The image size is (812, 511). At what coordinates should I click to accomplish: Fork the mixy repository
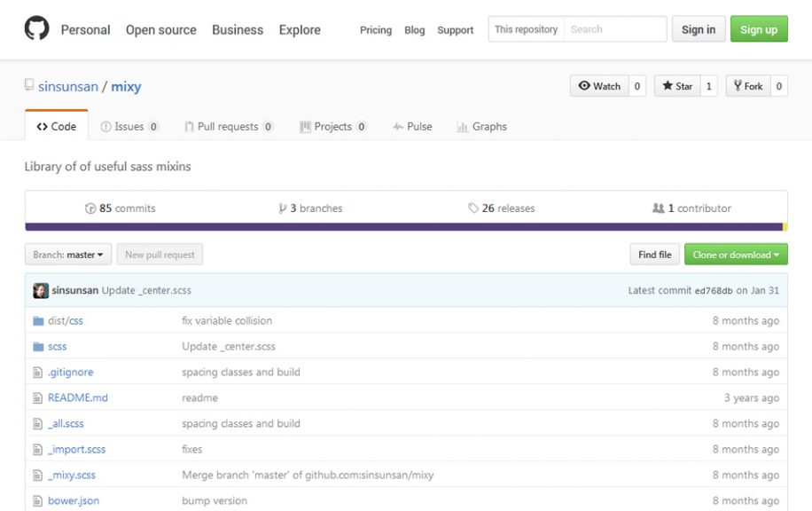[748, 86]
